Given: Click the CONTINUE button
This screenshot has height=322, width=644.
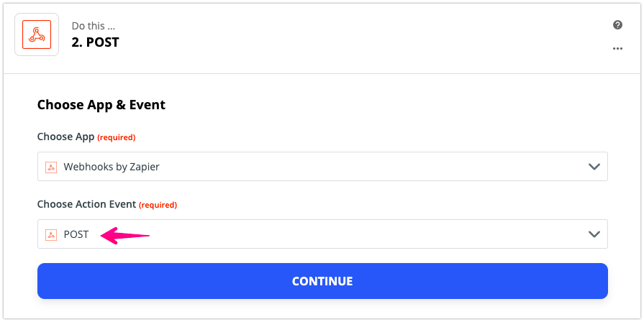Looking at the screenshot, I should 322,281.
